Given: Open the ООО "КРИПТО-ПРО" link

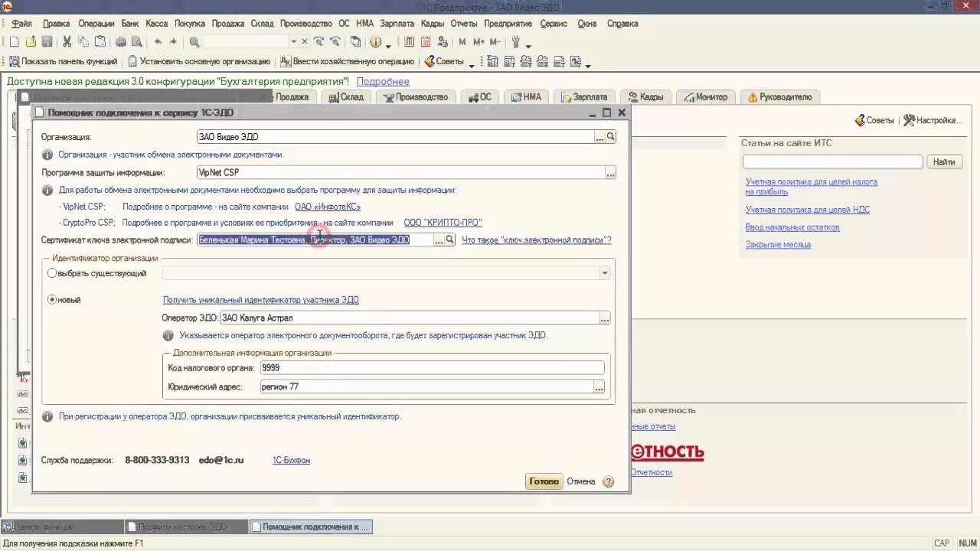Looking at the screenshot, I should click(x=443, y=223).
